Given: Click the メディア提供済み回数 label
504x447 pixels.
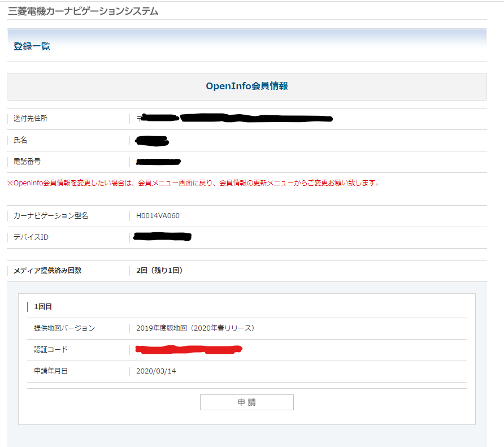Looking at the screenshot, I should (47, 271).
